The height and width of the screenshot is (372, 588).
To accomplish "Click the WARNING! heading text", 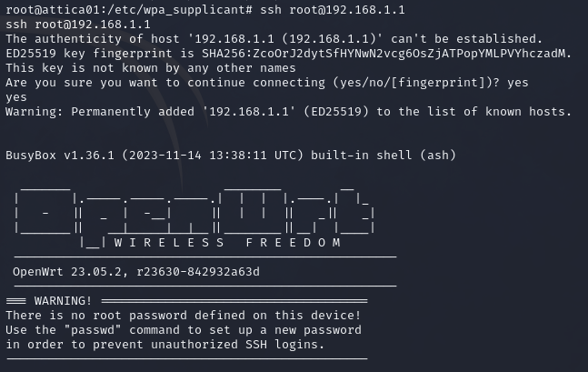I will 63,301.
